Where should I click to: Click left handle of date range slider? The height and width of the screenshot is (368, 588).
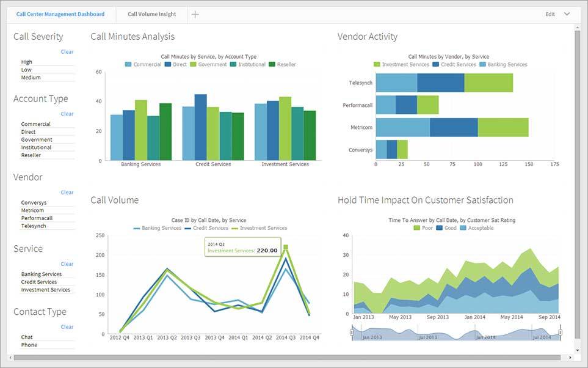coord(352,332)
